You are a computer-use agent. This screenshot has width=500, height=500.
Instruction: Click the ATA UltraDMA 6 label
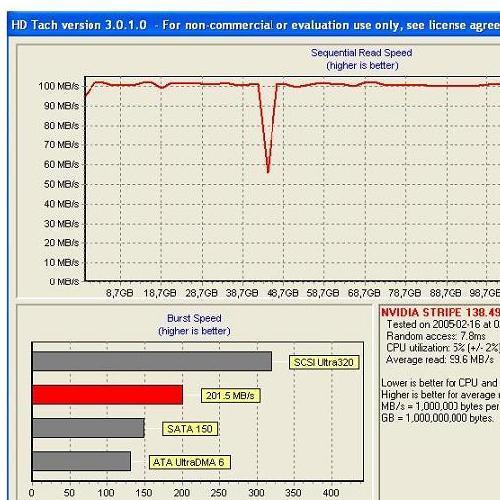[x=189, y=462]
